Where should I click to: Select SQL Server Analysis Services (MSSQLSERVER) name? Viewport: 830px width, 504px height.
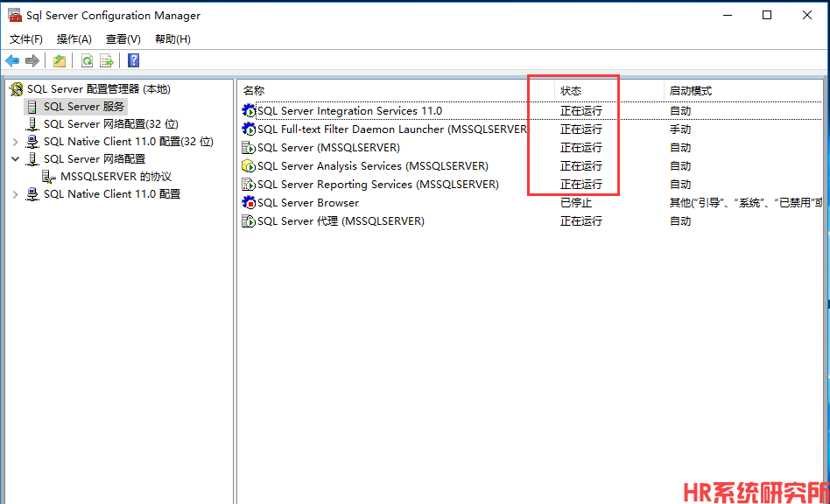coord(373,166)
